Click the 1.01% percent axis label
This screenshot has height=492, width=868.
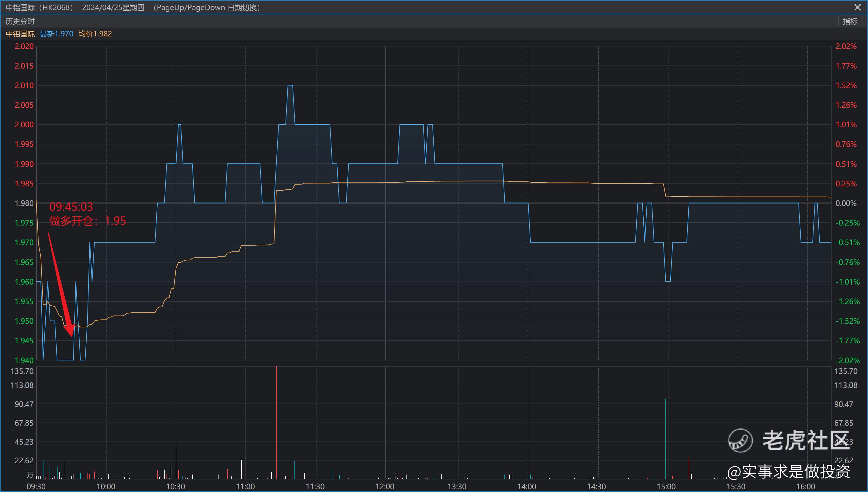point(846,125)
